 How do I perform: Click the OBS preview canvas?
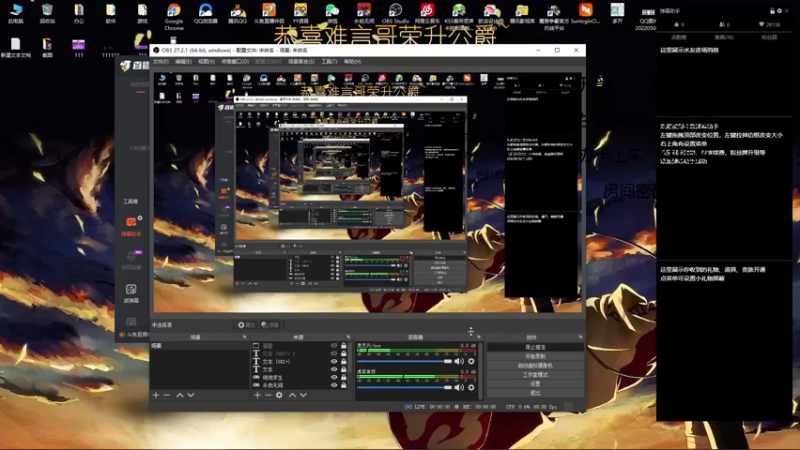point(367,192)
